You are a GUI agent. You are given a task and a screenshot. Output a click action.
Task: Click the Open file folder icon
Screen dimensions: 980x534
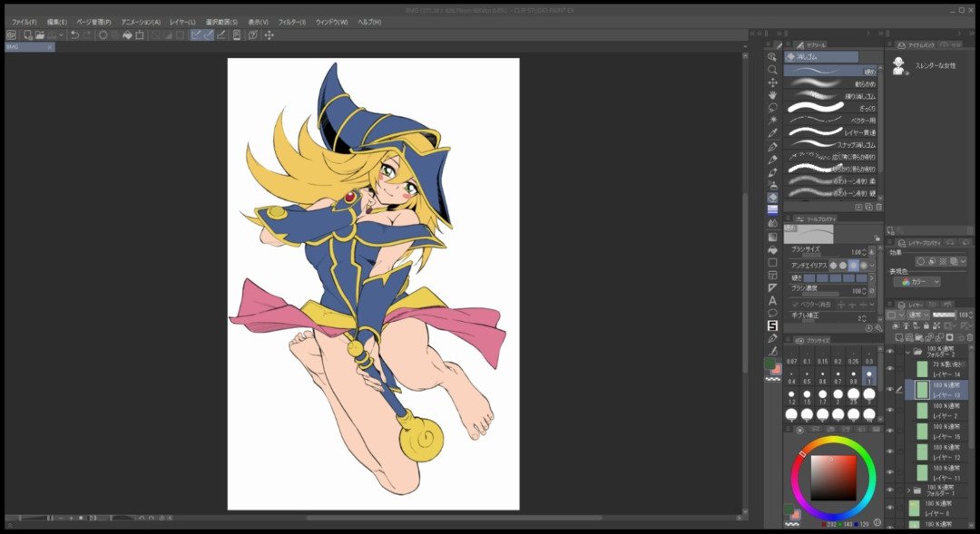(39, 35)
